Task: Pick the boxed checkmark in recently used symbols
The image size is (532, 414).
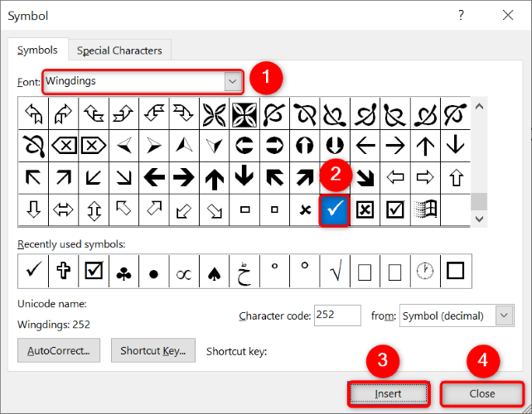Action: point(94,272)
